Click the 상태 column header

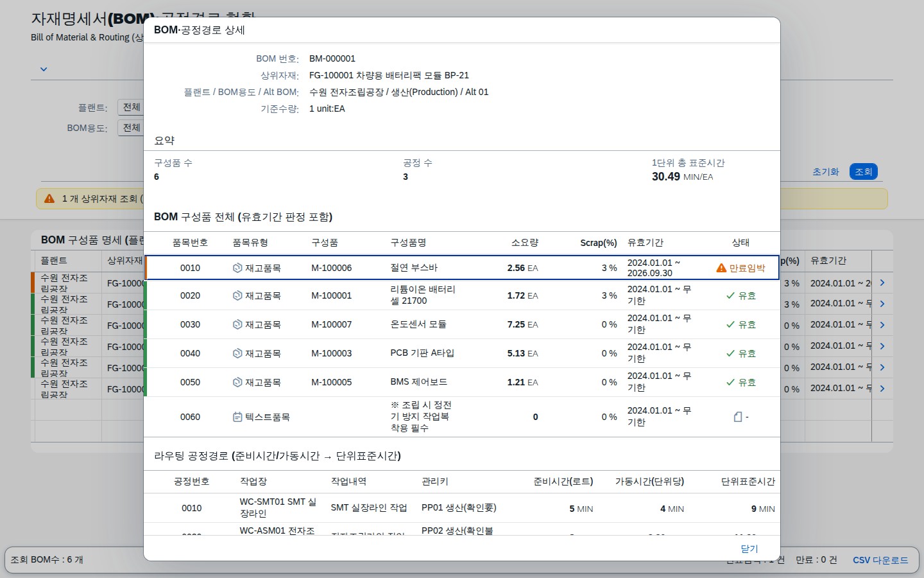(740, 243)
